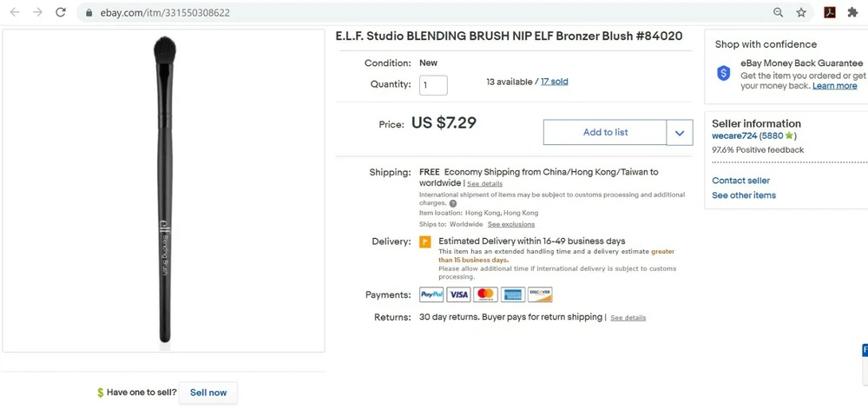Click the eBay Money Back Guarantee shield icon
This screenshot has height=410, width=868.
(724, 74)
